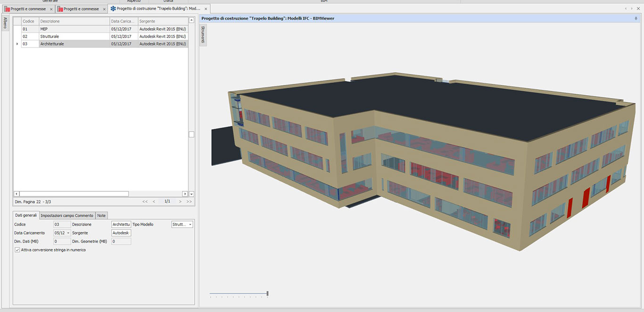Click the Autodesk Revit source in Architetturale row
Screen dimensions: 644x312
pyautogui.click(x=163, y=44)
